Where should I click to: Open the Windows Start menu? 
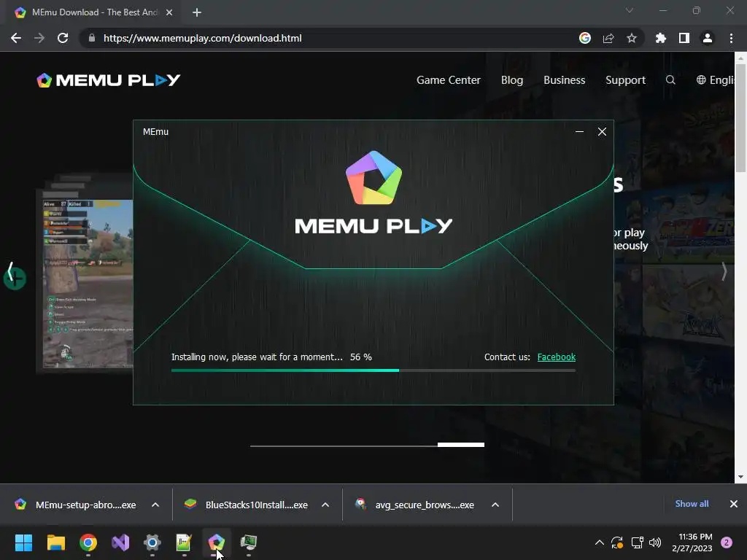pyautogui.click(x=23, y=542)
